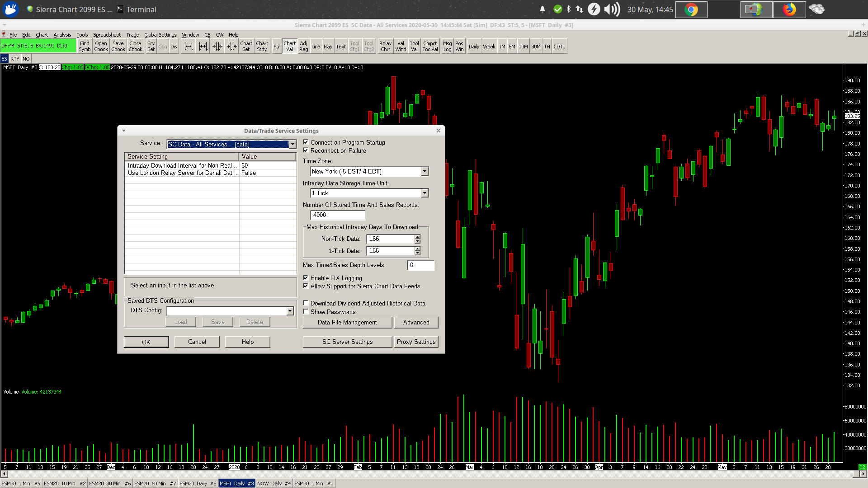Select the Text drawing tool

click(x=341, y=47)
